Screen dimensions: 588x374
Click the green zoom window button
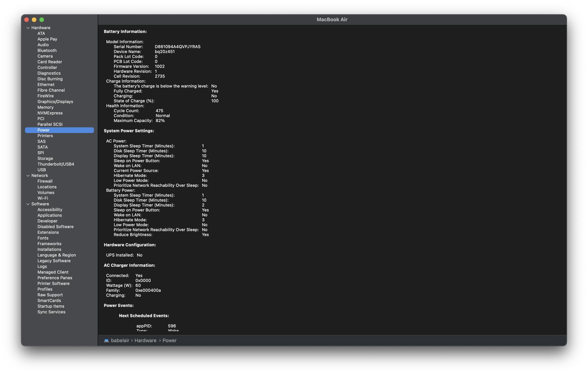click(42, 20)
